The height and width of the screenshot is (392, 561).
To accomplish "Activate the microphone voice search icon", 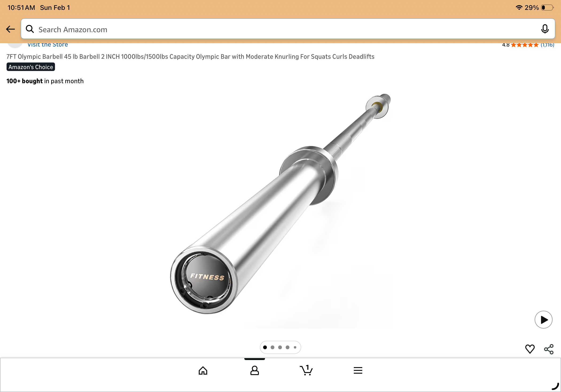I will [x=545, y=29].
